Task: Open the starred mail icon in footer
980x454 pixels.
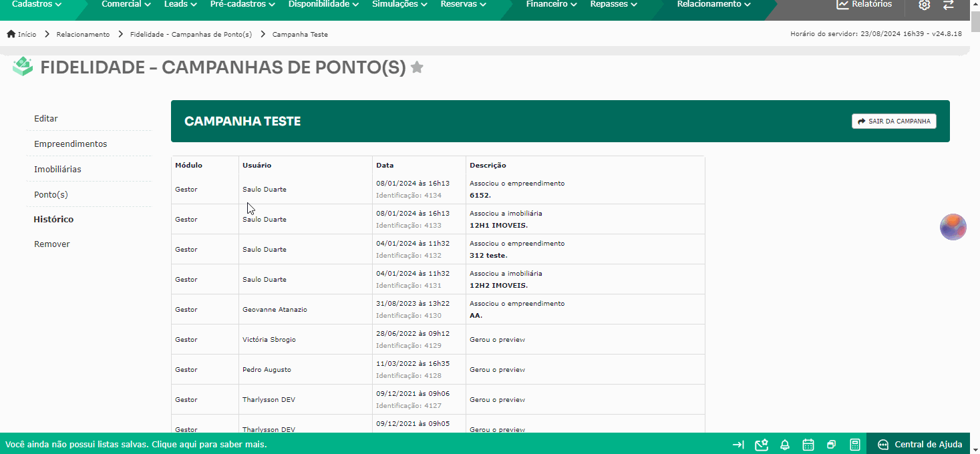Action: 761,445
